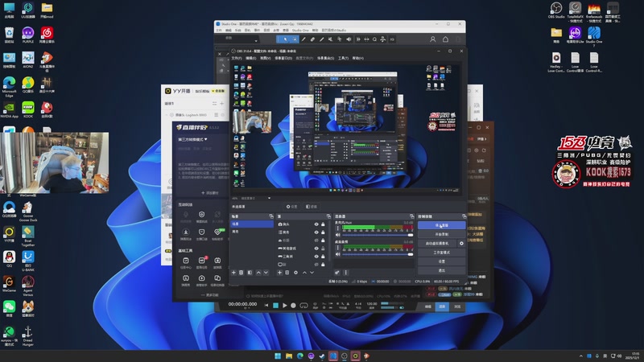
Task: Click the Q quantize icon in Studio One toolbar
Action: pyautogui.click(x=374, y=39)
